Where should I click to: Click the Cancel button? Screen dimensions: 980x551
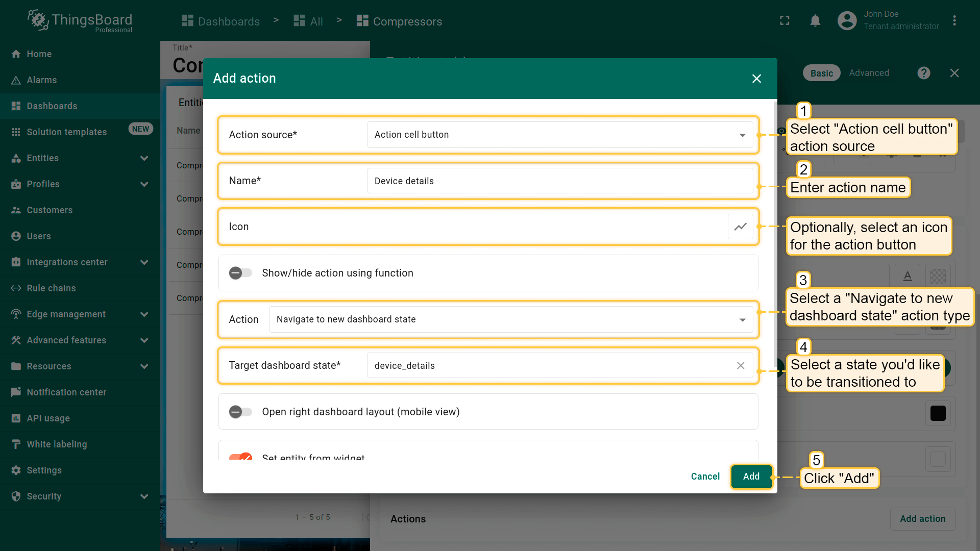pos(705,477)
